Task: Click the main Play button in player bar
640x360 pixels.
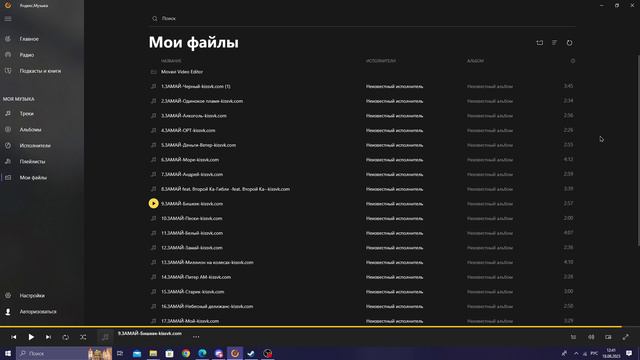Action: pos(31,337)
